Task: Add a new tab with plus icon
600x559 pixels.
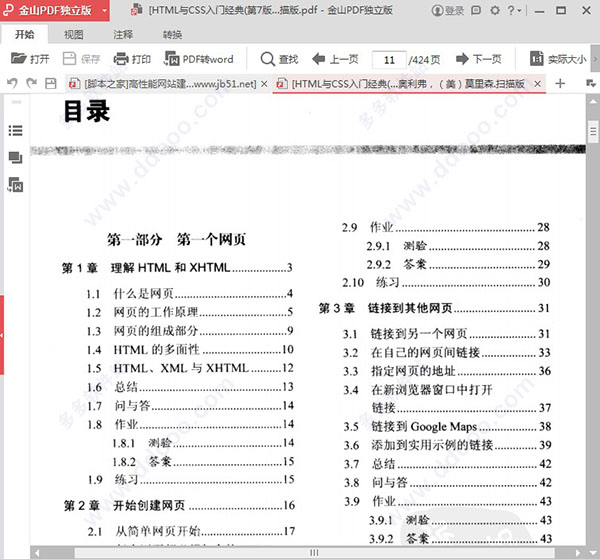Action: [x=560, y=83]
